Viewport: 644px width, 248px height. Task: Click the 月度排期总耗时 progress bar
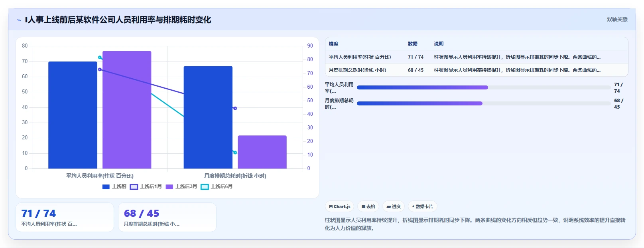pos(484,103)
